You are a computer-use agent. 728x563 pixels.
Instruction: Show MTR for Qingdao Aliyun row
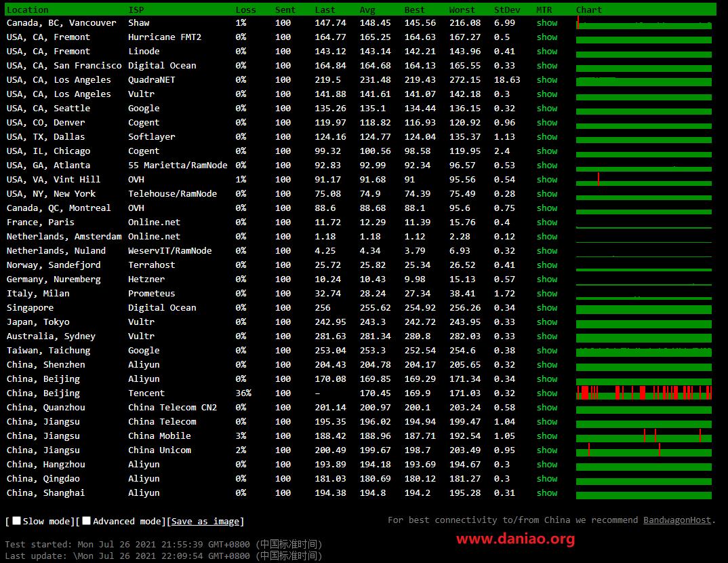[x=547, y=478]
